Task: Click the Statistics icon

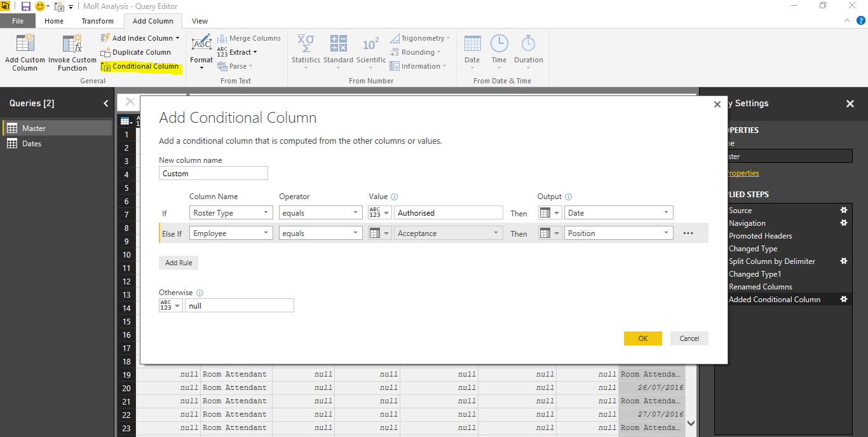Action: point(306,43)
